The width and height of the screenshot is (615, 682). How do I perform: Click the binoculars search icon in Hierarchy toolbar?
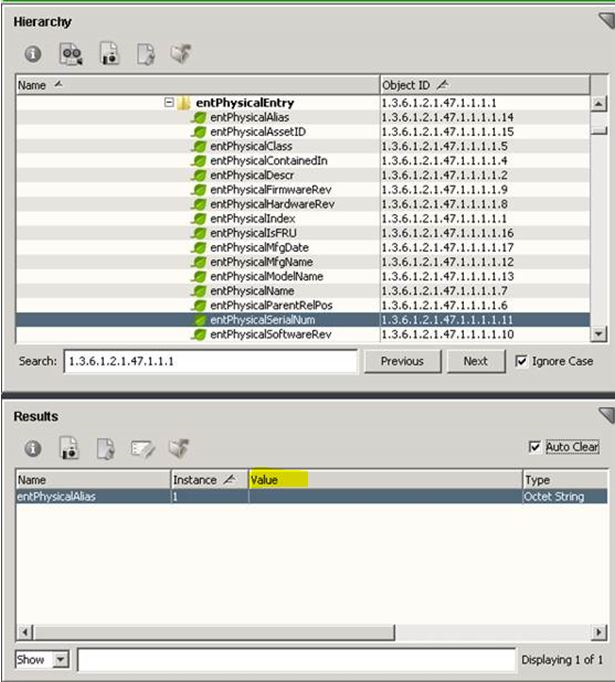pyautogui.click(x=71, y=54)
